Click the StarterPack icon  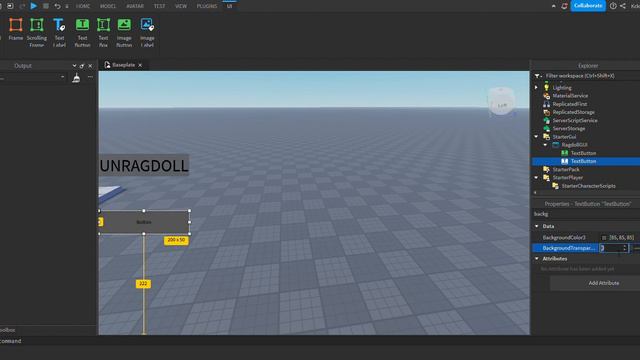pos(547,169)
